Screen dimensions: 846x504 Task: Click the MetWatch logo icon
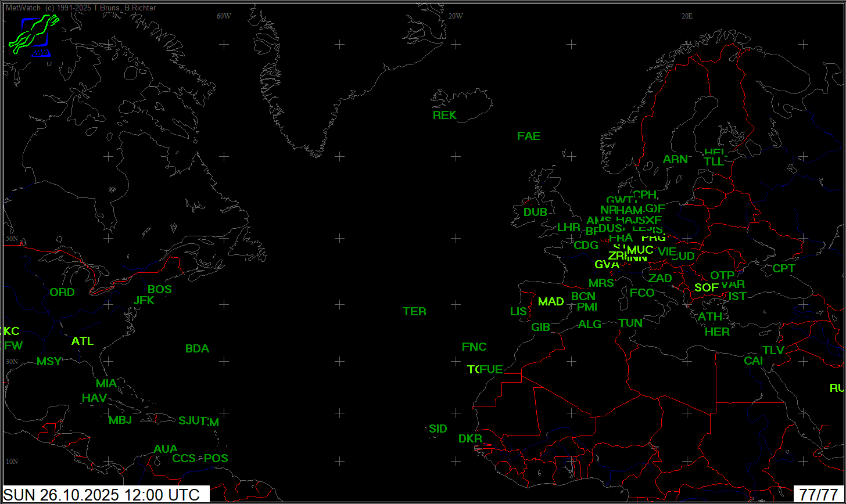pos(34,36)
